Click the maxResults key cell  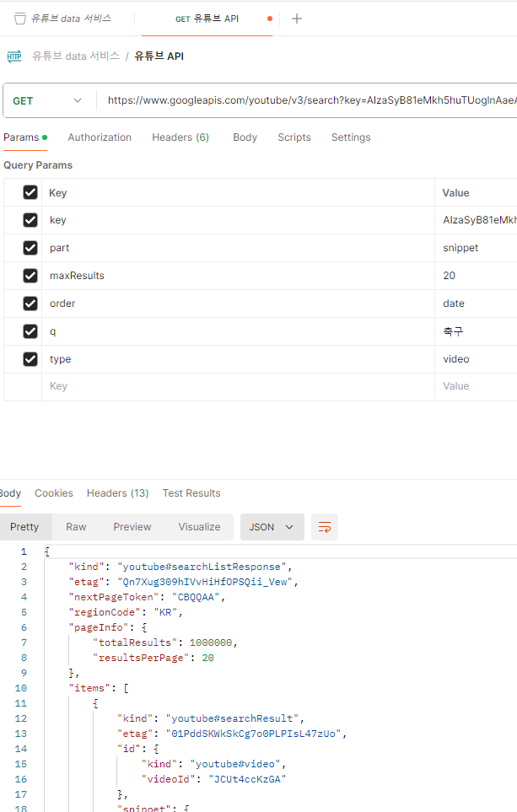(238, 276)
